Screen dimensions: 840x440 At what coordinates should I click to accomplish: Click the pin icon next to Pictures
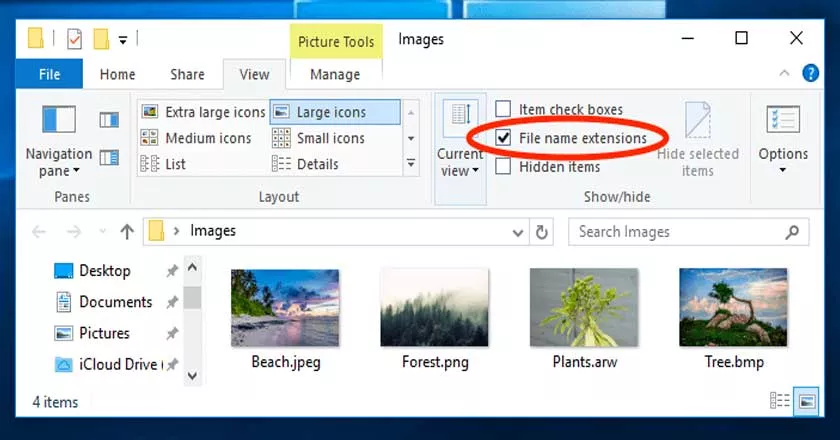(x=171, y=333)
